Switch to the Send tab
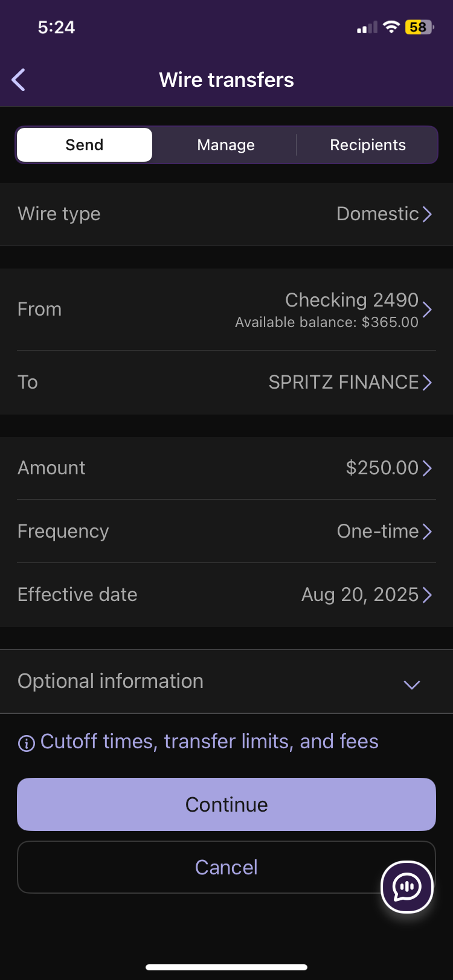The height and width of the screenshot is (980, 453). point(85,145)
